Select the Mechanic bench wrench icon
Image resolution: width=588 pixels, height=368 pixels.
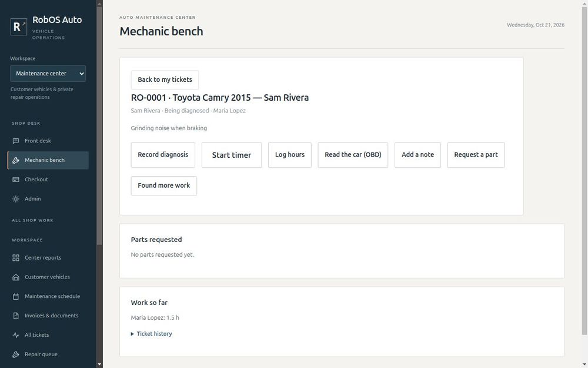point(16,160)
